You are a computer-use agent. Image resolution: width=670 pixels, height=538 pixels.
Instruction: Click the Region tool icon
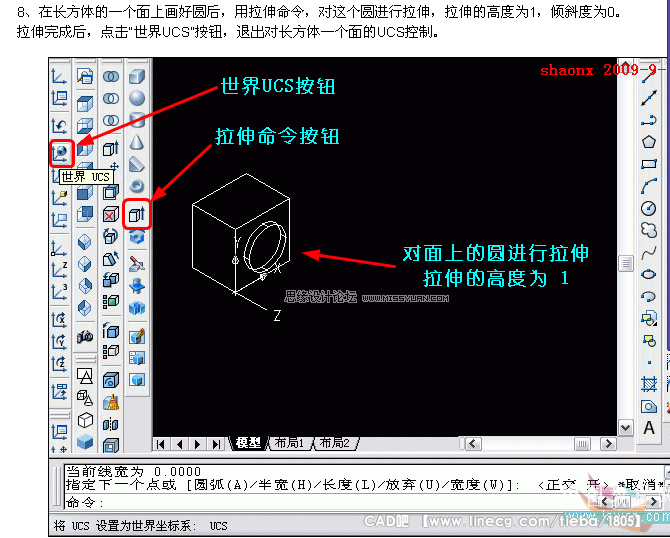[649, 406]
